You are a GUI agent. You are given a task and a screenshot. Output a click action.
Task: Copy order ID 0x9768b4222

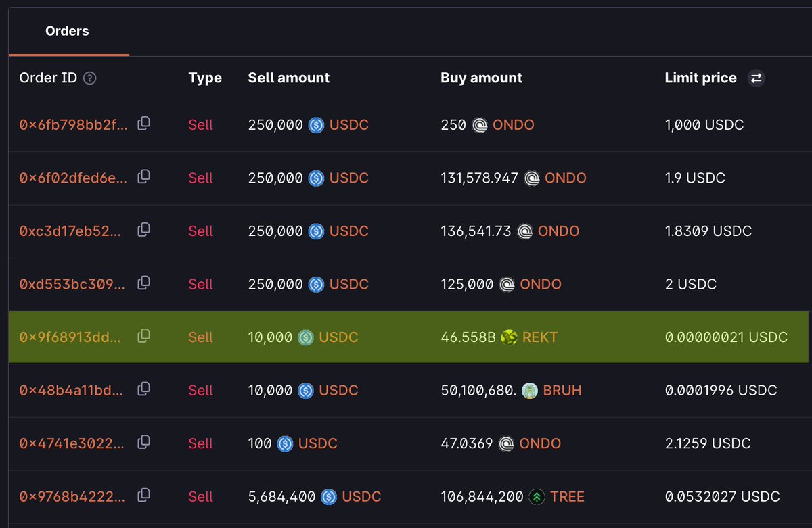(143, 495)
